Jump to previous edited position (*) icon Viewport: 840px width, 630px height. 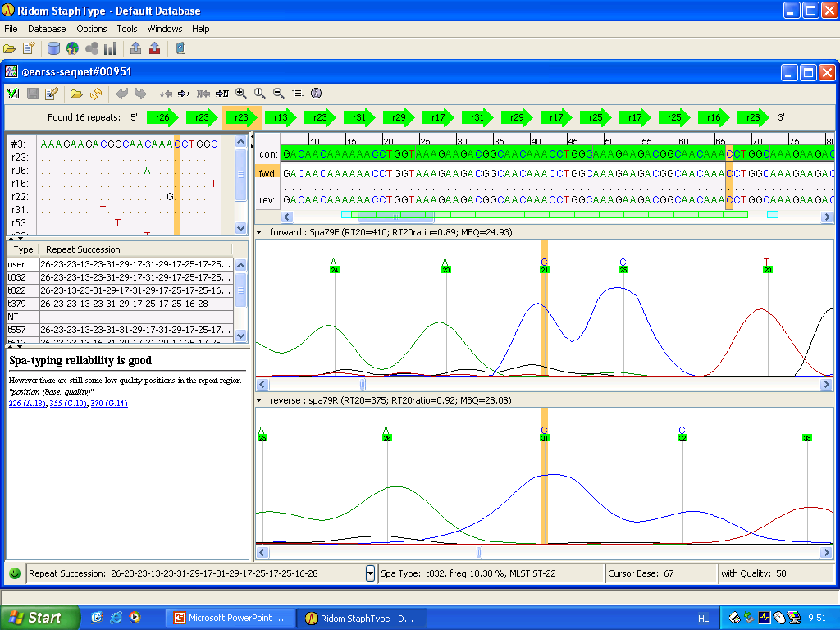coord(166,94)
